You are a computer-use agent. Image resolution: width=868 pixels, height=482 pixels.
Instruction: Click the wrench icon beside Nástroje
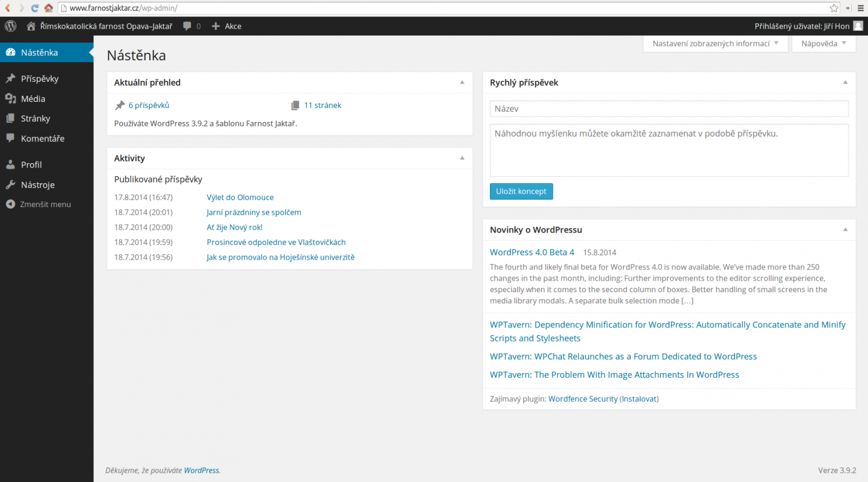10,185
